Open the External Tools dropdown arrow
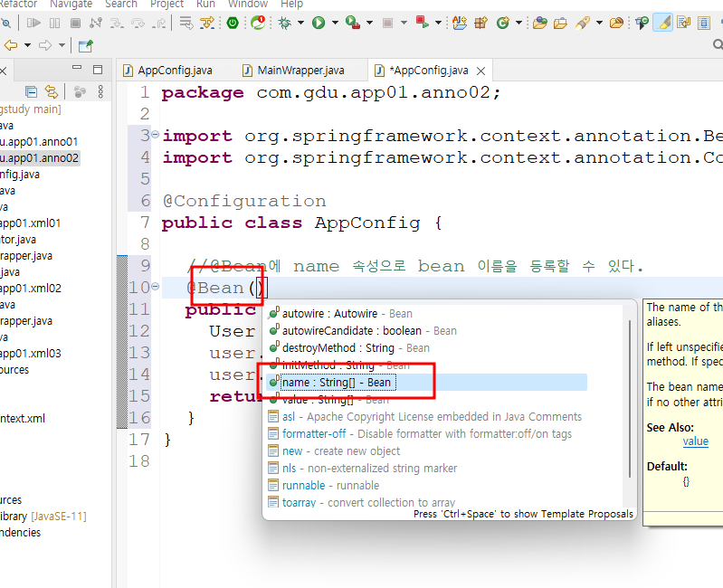723x588 pixels. tap(369, 22)
